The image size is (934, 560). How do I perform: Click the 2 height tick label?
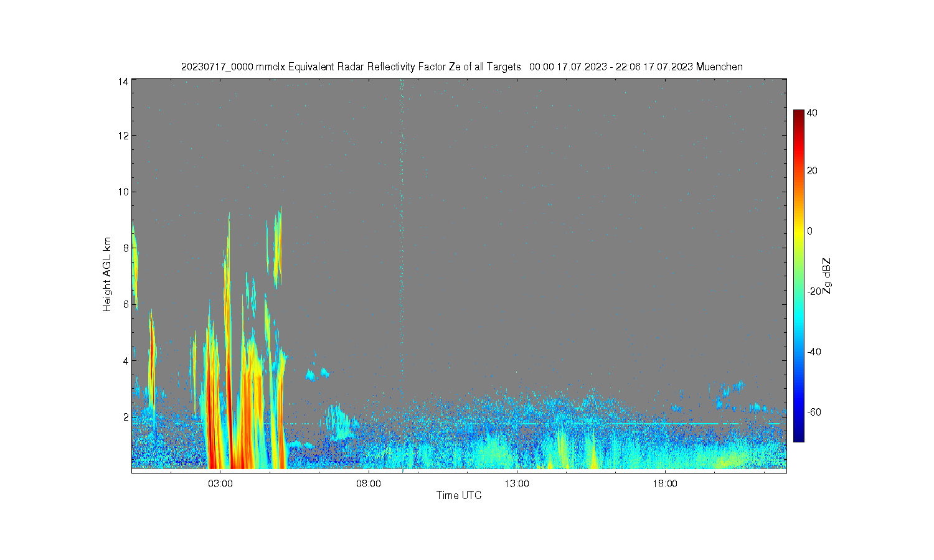tap(126, 417)
